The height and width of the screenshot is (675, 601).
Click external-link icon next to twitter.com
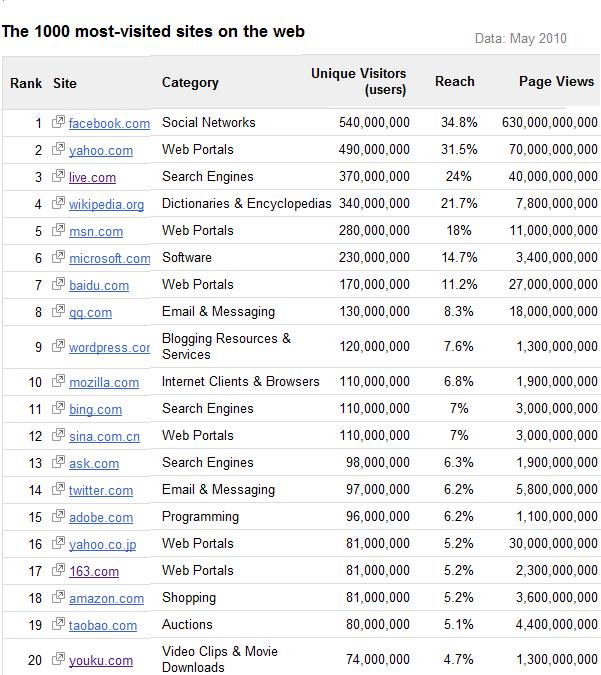click(58, 489)
